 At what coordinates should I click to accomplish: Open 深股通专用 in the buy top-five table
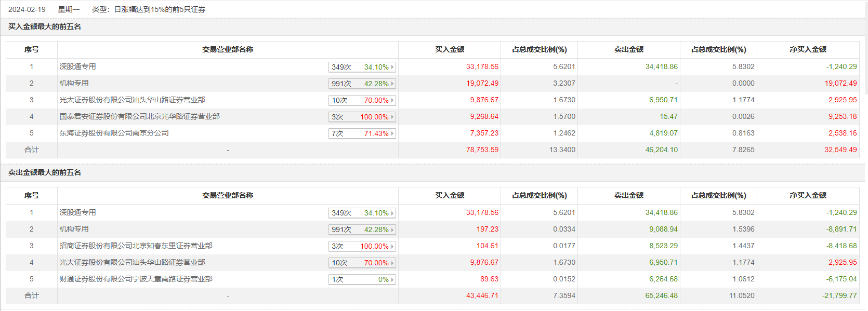[77, 66]
